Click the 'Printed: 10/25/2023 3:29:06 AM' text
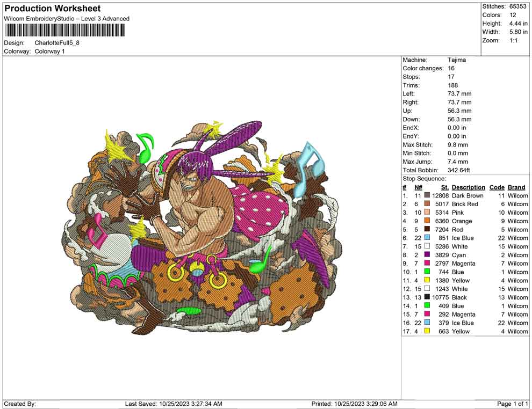Viewport: 532px width, 409px height. pos(354,404)
